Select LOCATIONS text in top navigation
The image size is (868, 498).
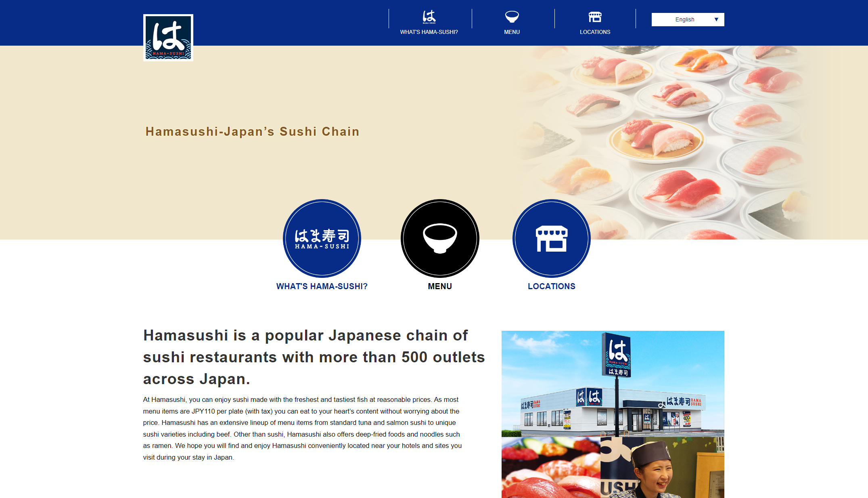pos(595,32)
